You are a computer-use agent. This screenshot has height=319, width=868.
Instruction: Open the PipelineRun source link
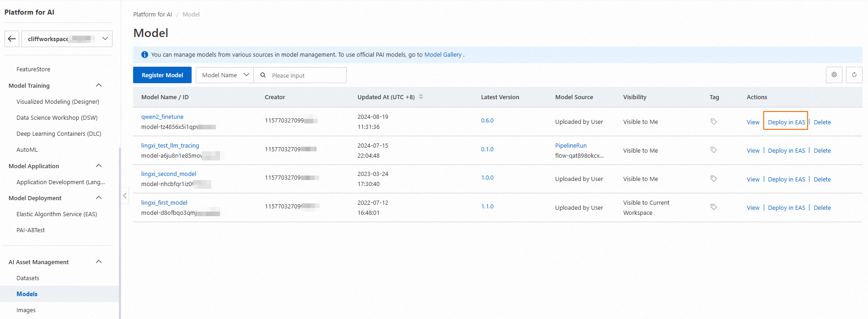(x=571, y=145)
